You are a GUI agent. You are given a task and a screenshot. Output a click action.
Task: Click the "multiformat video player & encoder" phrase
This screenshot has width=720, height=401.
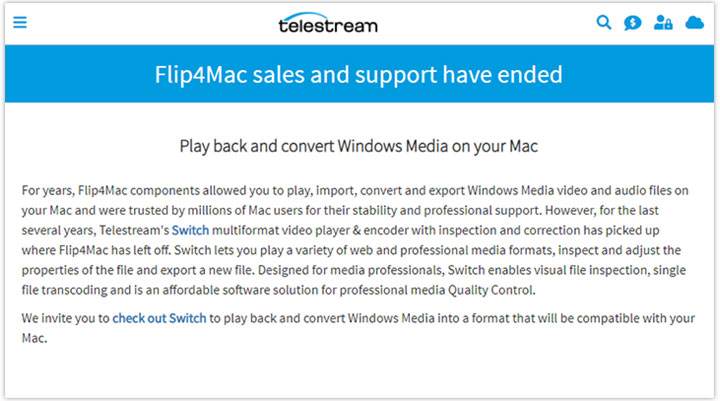pyautogui.click(x=324, y=230)
